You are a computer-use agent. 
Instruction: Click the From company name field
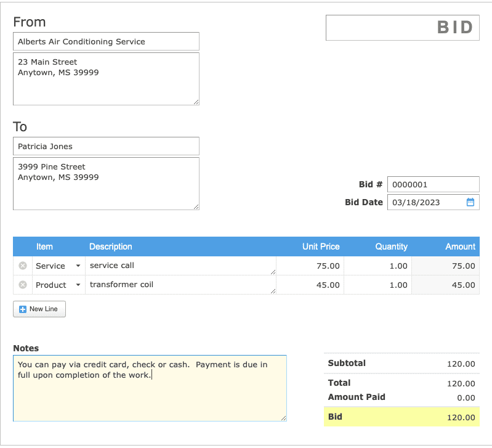pos(106,42)
